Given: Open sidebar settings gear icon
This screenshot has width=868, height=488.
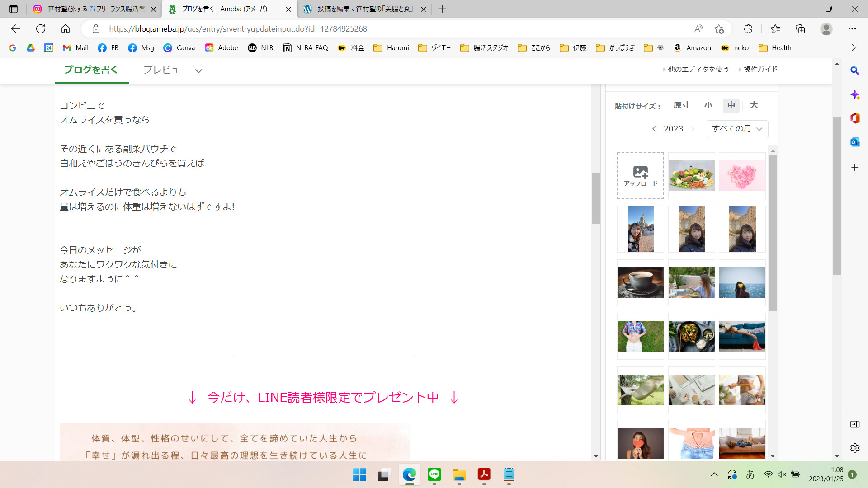Looking at the screenshot, I should pos(854,448).
